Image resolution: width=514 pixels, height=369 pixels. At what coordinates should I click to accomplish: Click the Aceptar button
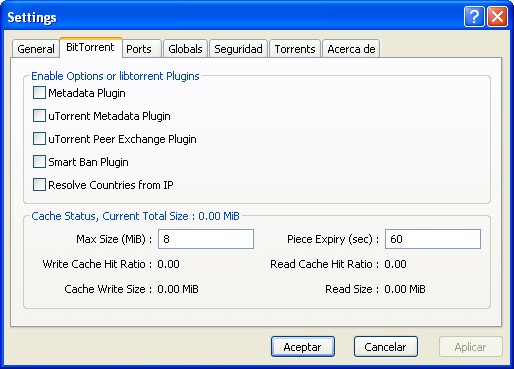click(303, 347)
